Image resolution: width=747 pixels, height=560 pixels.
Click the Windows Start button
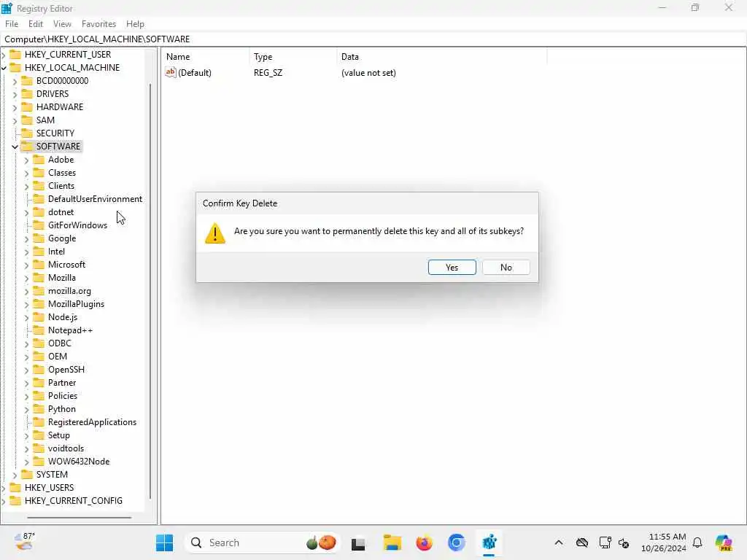[x=165, y=542]
